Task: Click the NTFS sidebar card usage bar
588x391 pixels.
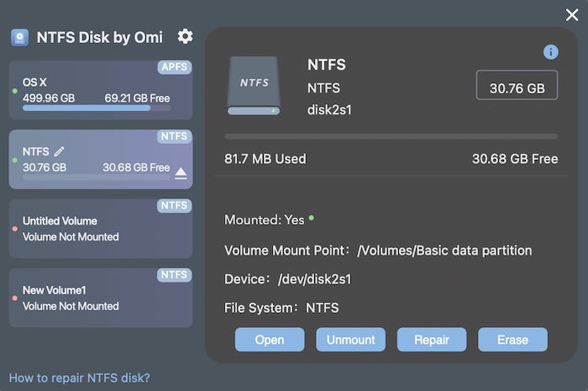Action: pos(97,177)
